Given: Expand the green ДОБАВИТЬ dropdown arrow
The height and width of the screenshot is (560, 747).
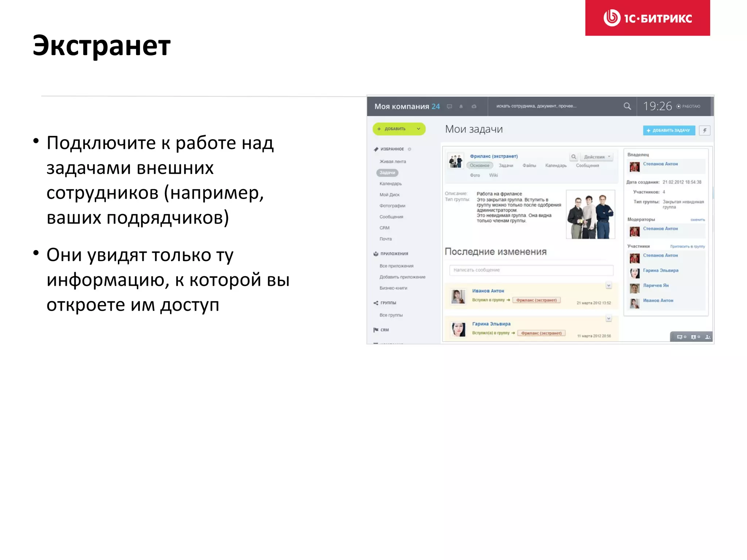Looking at the screenshot, I should (x=418, y=129).
